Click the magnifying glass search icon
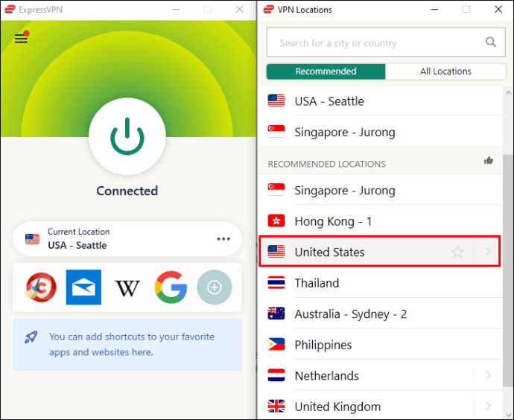 (x=490, y=42)
